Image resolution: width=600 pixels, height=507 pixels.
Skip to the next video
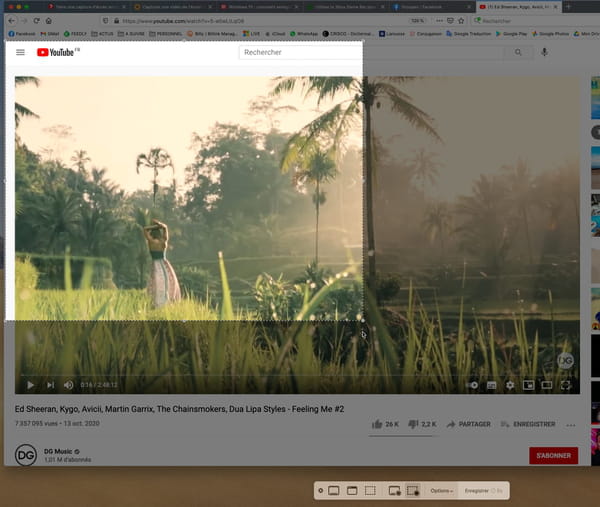tap(50, 385)
